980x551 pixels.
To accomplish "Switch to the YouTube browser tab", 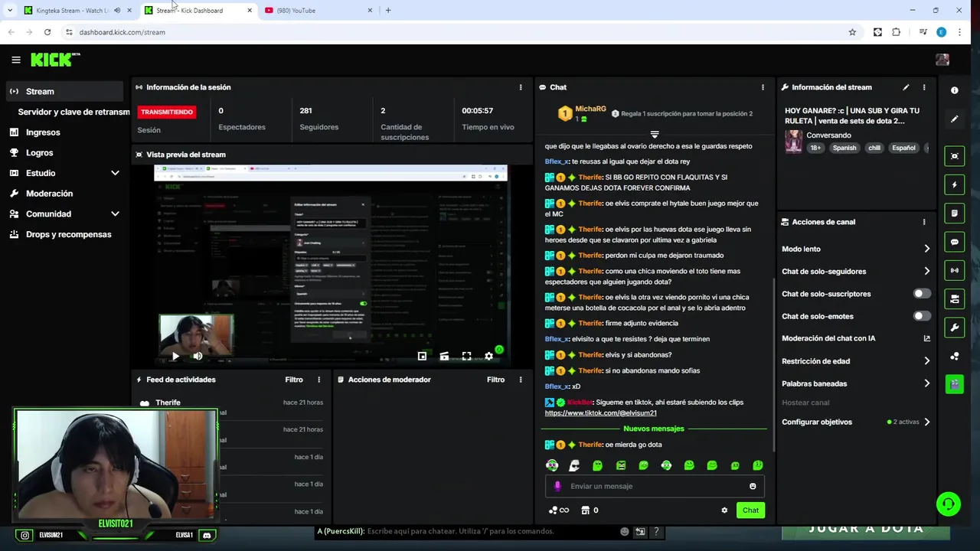I will coord(318,11).
